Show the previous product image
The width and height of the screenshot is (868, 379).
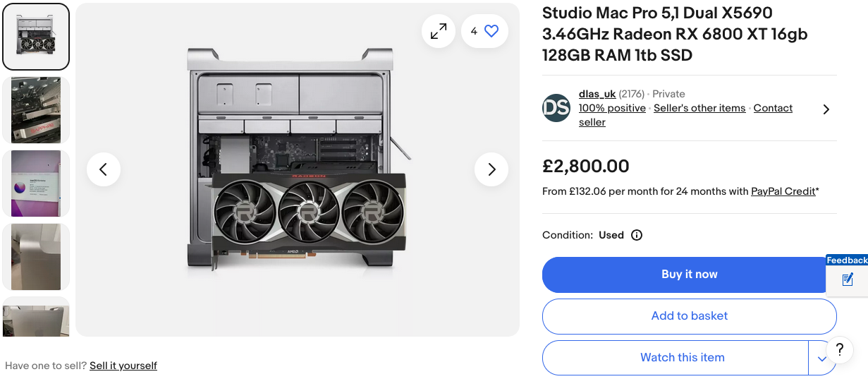click(104, 169)
